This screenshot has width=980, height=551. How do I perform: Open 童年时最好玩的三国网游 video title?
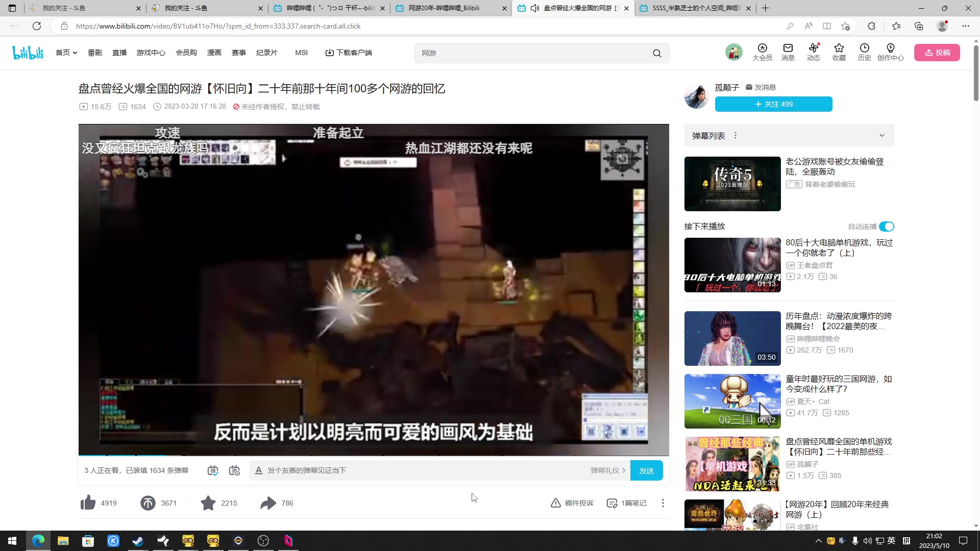coord(839,384)
